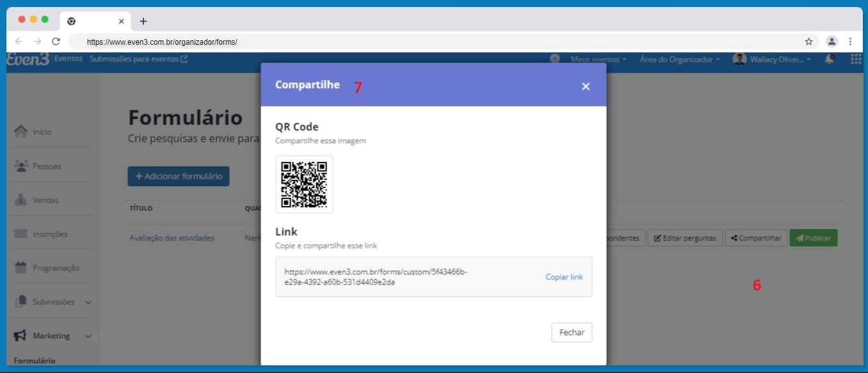The width and height of the screenshot is (868, 373).
Task: Click the Adicionar formulário button
Action: [179, 176]
